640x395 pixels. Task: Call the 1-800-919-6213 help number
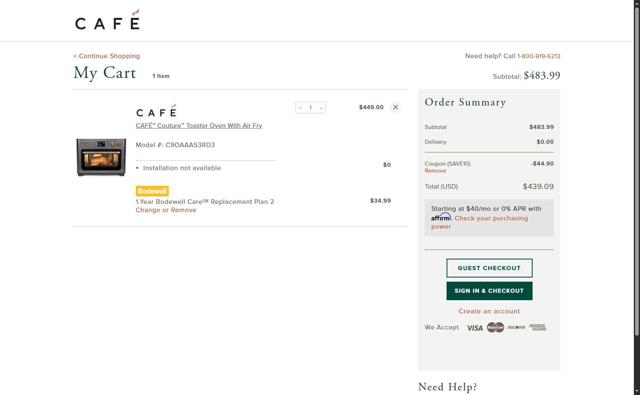click(x=538, y=56)
